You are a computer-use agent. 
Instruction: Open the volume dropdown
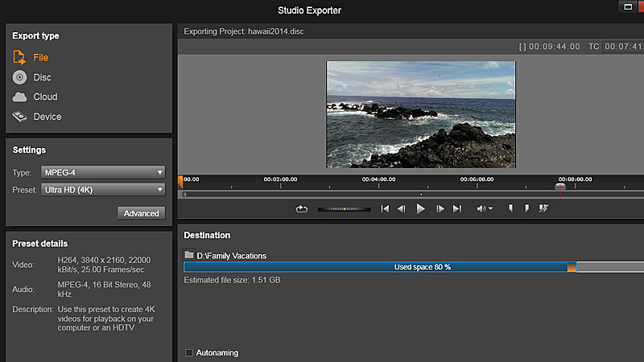485,209
